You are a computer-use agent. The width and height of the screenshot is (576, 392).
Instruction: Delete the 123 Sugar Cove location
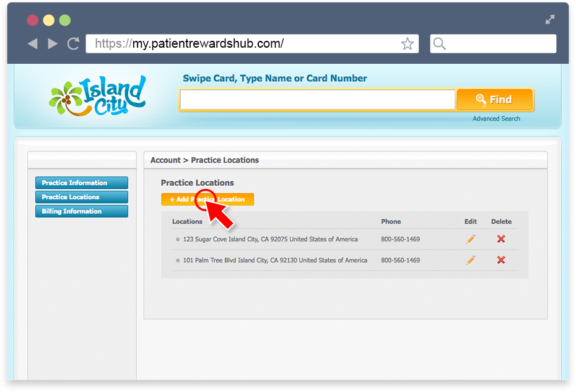501,239
